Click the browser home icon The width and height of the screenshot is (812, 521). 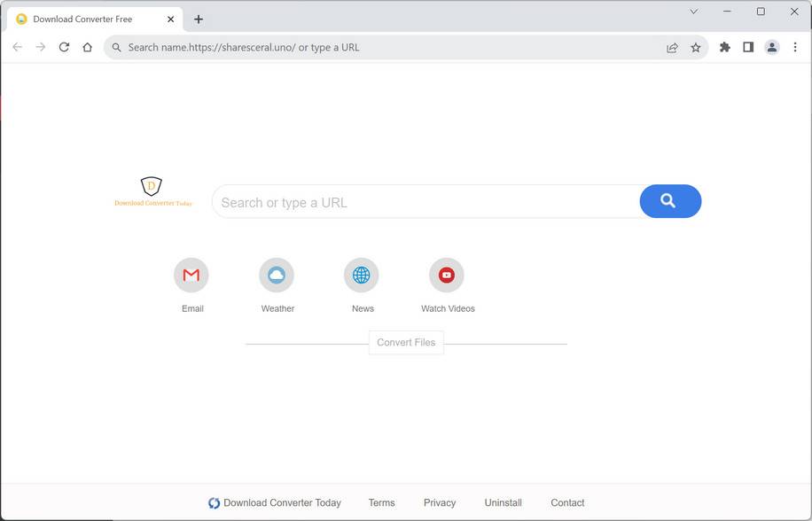point(87,47)
